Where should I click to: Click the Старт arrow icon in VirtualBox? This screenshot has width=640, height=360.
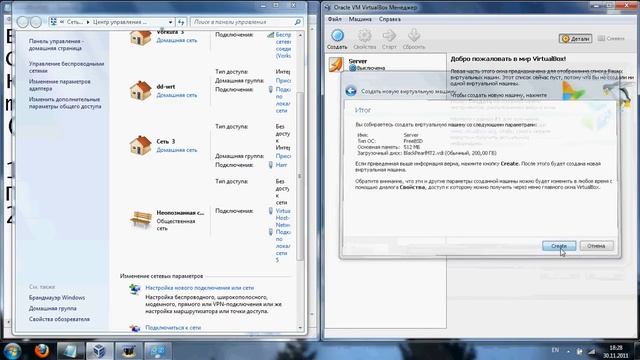(x=389, y=39)
